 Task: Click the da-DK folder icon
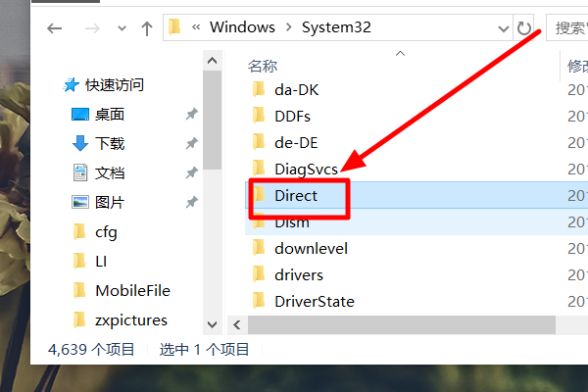coord(259,89)
